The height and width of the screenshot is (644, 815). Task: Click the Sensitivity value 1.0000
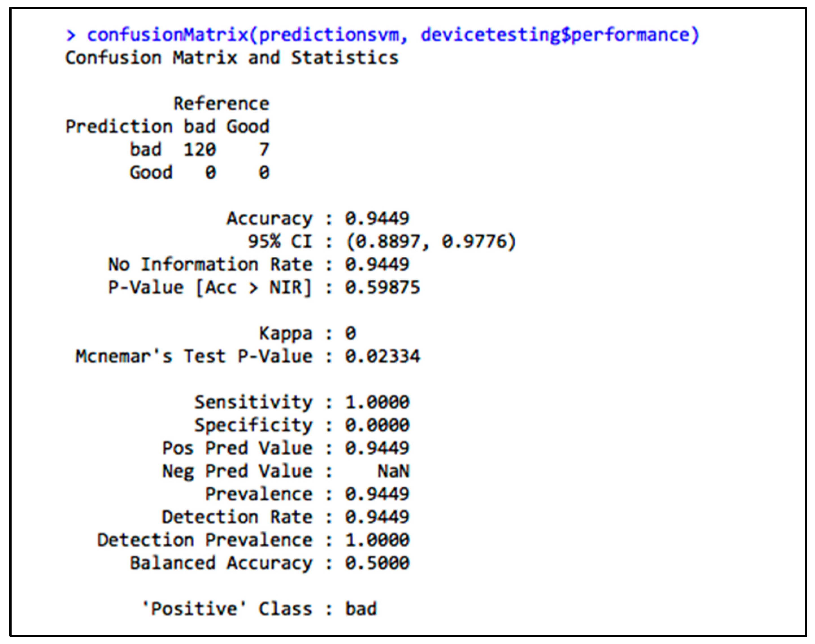pos(377,402)
